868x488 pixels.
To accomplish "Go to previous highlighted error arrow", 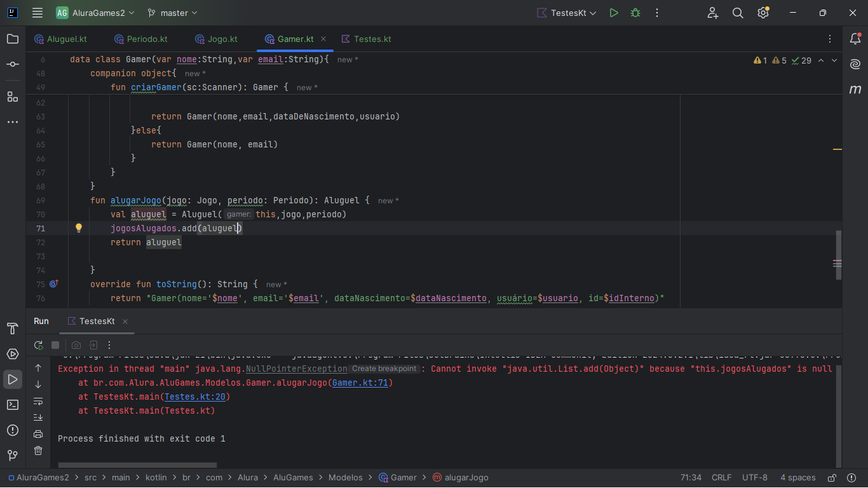I will [821, 60].
